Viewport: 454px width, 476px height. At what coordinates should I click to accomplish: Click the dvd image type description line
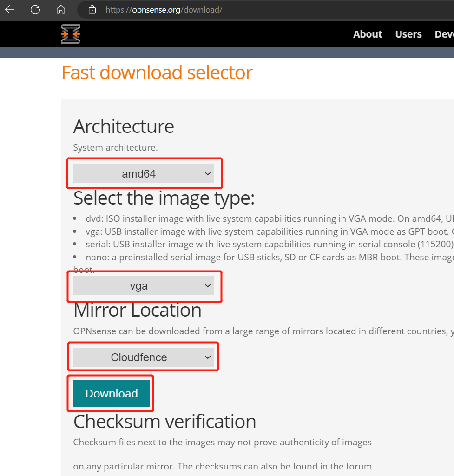click(x=265, y=218)
